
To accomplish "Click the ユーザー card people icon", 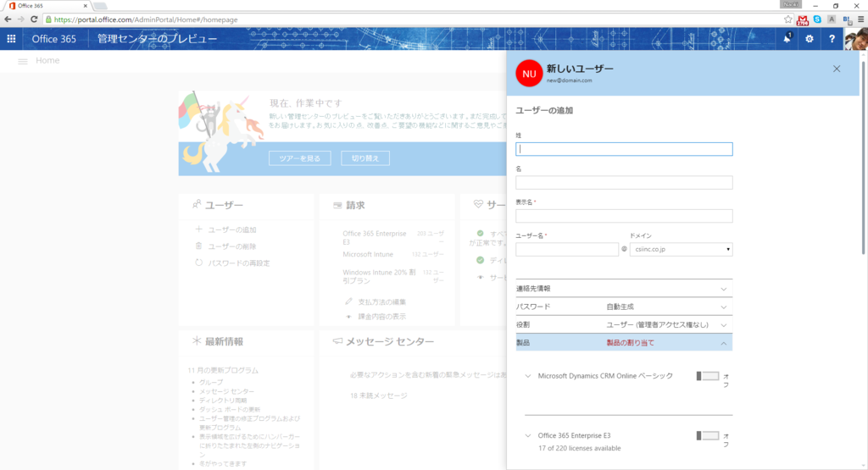I will coord(197,205).
